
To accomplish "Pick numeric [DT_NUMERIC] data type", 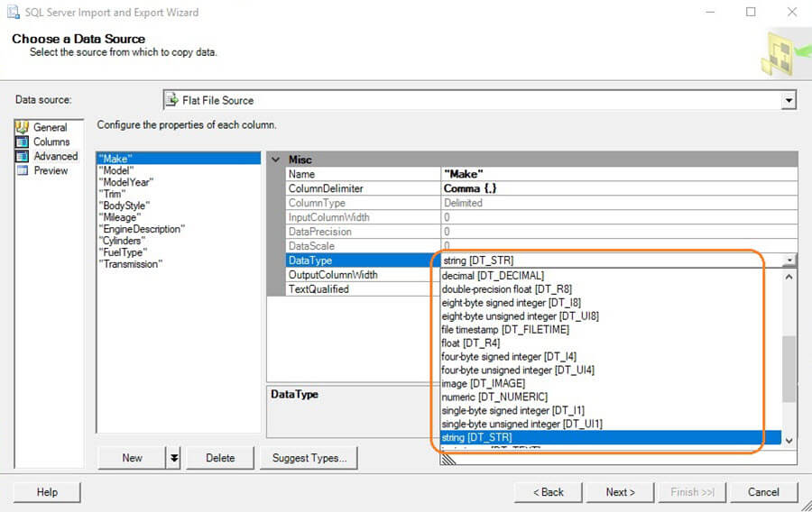I will click(494, 398).
